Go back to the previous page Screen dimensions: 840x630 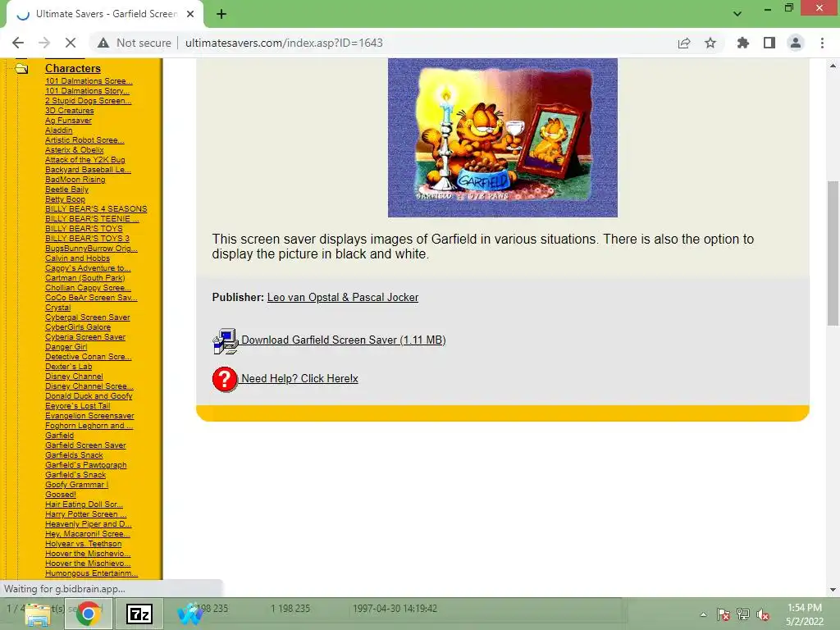click(18, 43)
